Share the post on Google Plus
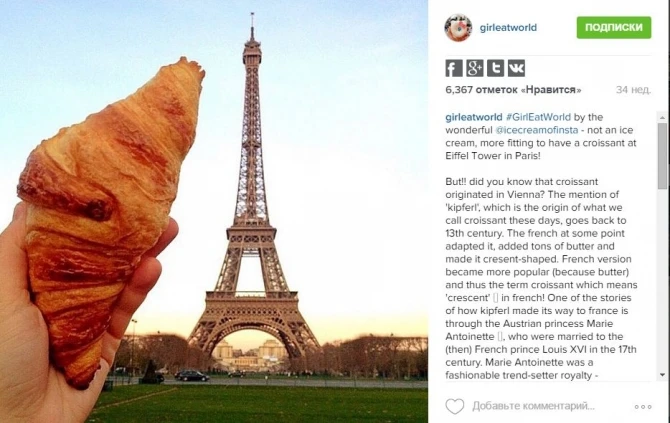This screenshot has width=670, height=423. (x=475, y=68)
